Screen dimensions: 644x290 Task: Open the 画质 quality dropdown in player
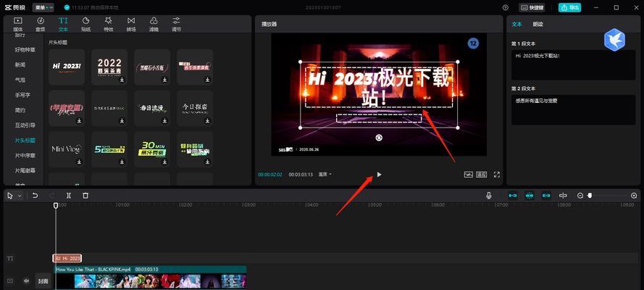[x=325, y=174]
